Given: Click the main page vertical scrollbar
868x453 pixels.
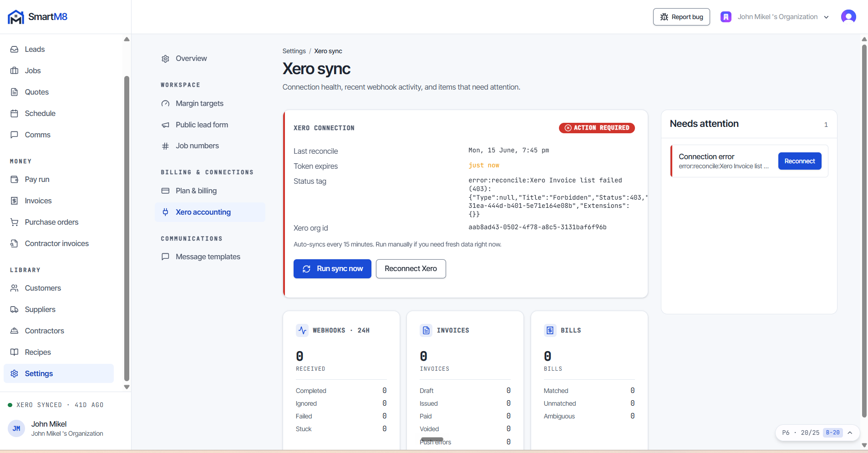Looking at the screenshot, I should pyautogui.click(x=864, y=231).
